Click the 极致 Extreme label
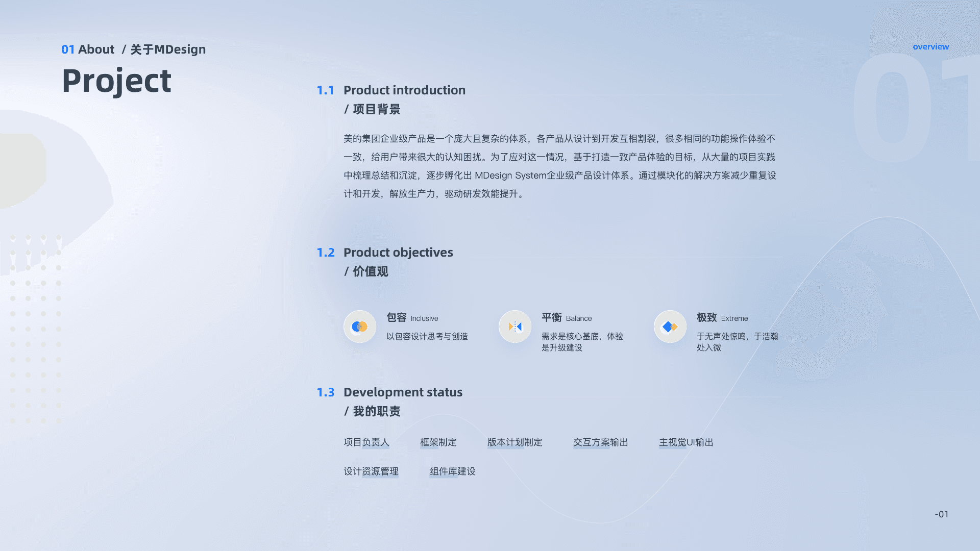 pyautogui.click(x=722, y=318)
